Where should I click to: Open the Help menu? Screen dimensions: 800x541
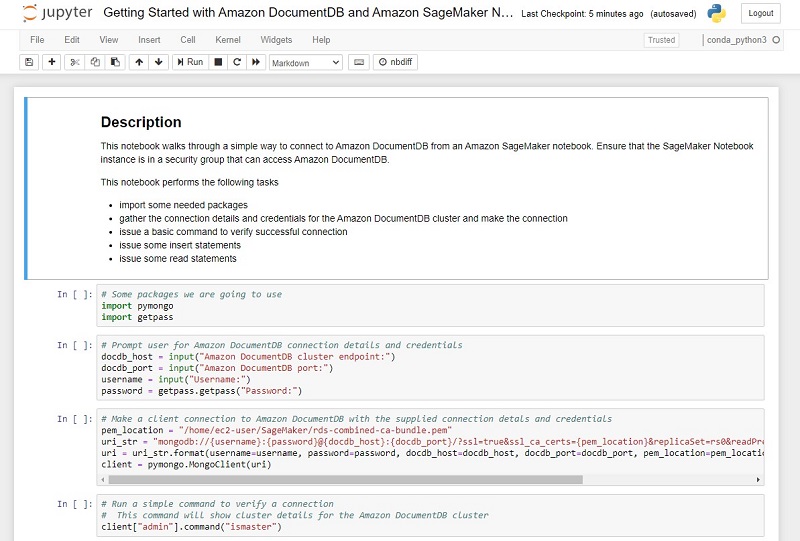click(321, 40)
